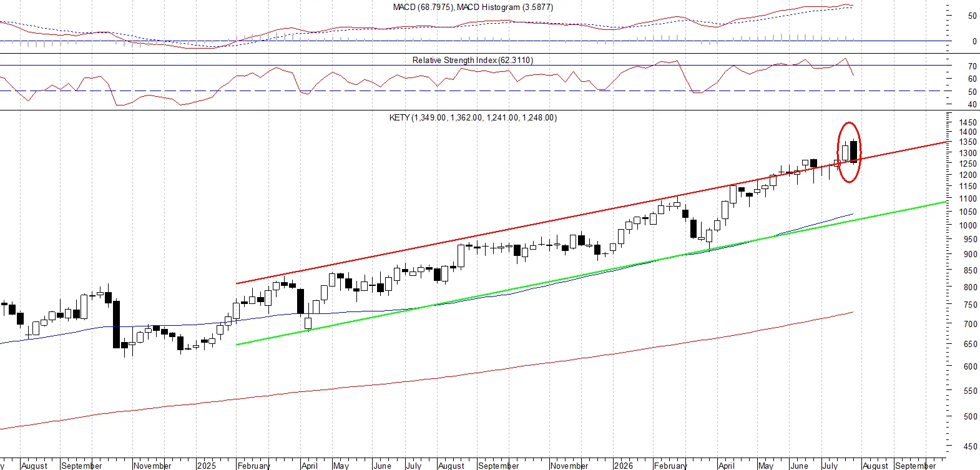This screenshot has height=470, width=980.
Task: Click the 600 price axis label
Action: tap(971, 367)
